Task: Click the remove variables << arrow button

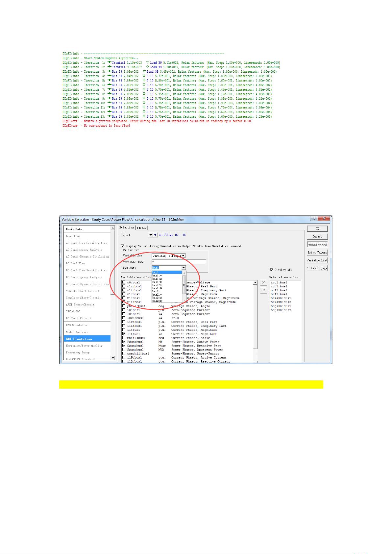Action: (264, 290)
